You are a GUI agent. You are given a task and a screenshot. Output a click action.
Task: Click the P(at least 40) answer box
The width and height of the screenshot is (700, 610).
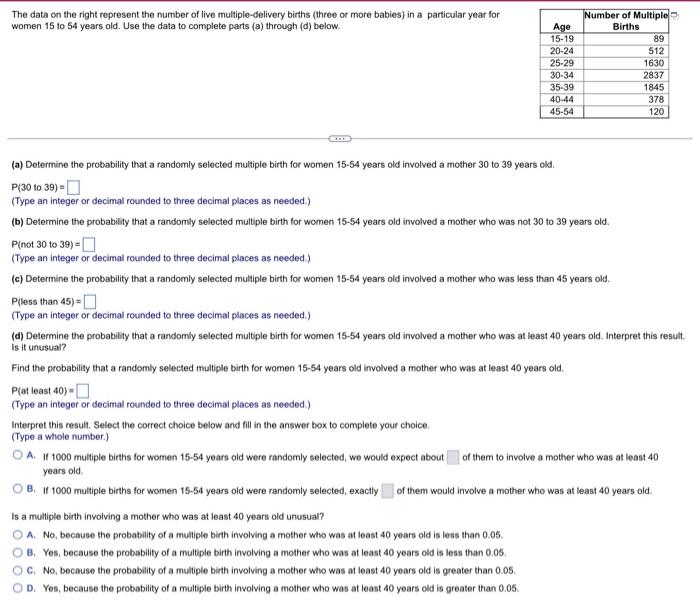(83, 391)
